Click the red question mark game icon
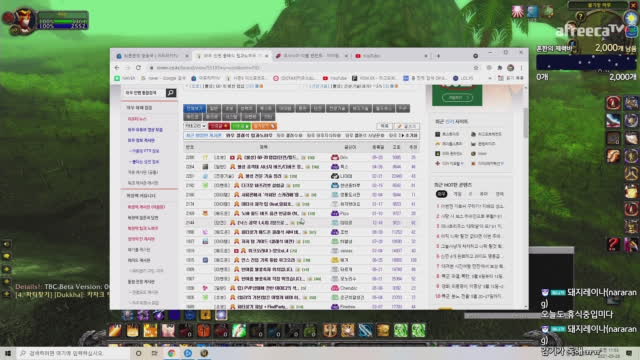 pos(613,244)
